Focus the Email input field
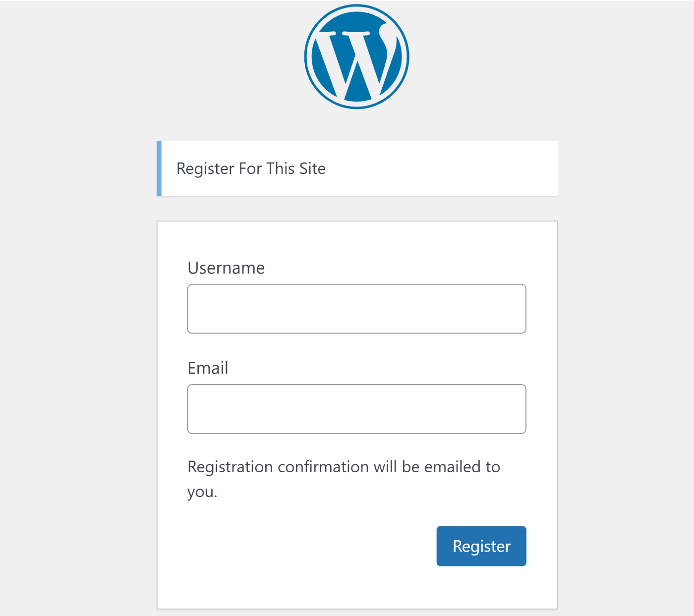The image size is (694, 616). pyautogui.click(x=356, y=408)
